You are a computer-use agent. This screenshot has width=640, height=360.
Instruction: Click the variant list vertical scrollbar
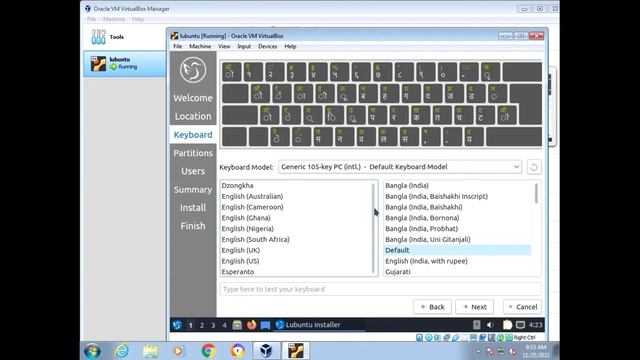pyautogui.click(x=536, y=193)
